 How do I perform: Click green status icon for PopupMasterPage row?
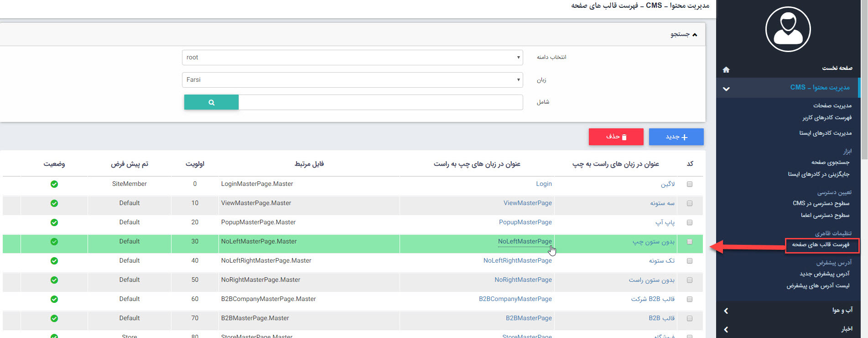[x=54, y=222]
